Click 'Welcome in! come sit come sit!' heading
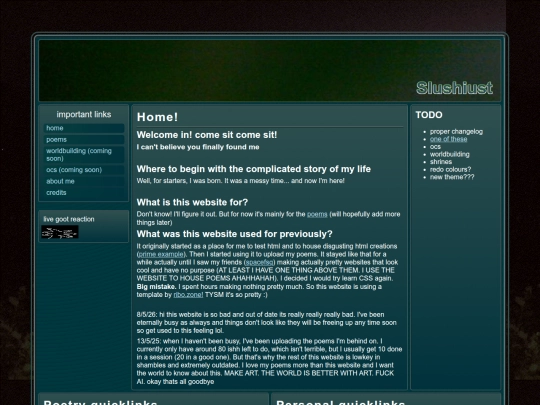The width and height of the screenshot is (540, 405). (x=207, y=135)
